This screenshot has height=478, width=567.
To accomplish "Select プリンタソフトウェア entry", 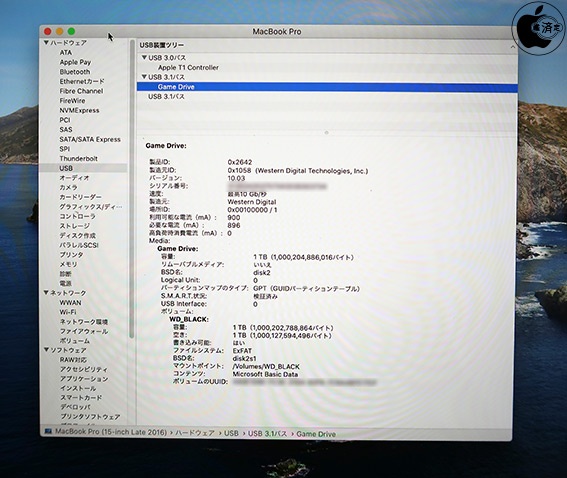I will (x=90, y=417).
